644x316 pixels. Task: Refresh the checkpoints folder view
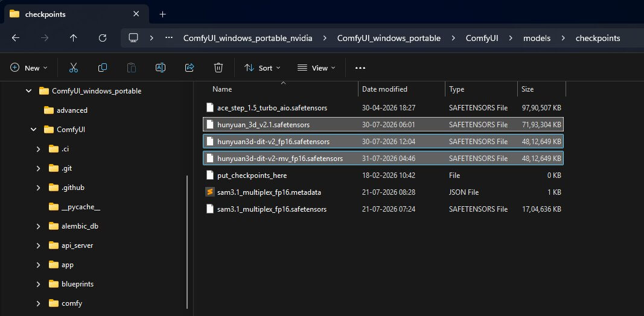(x=103, y=38)
